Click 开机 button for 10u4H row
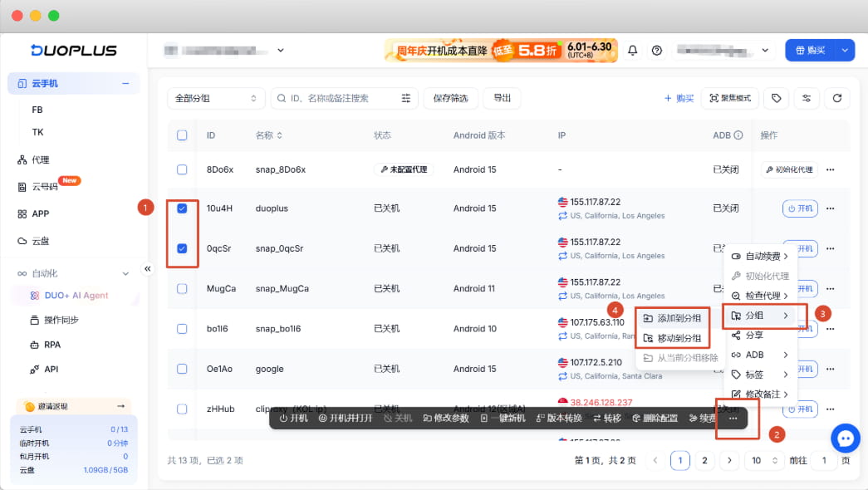Image resolution: width=868 pixels, height=490 pixels. pos(800,208)
